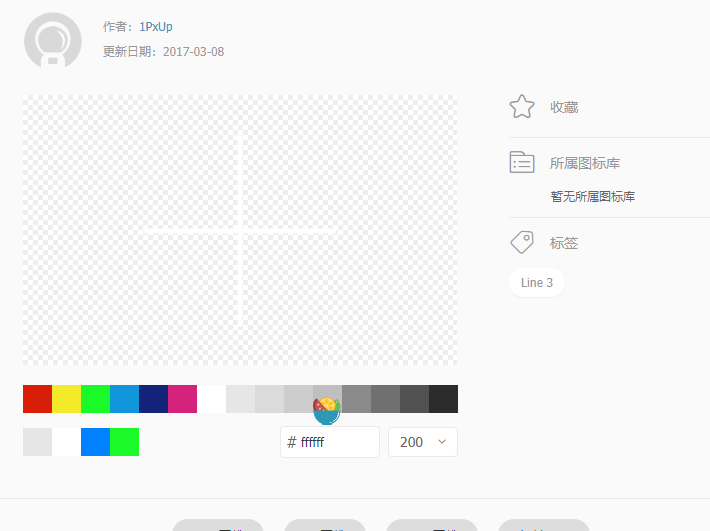Pick the bright green swatch in top palette
This screenshot has height=531, width=710.
click(x=96, y=399)
